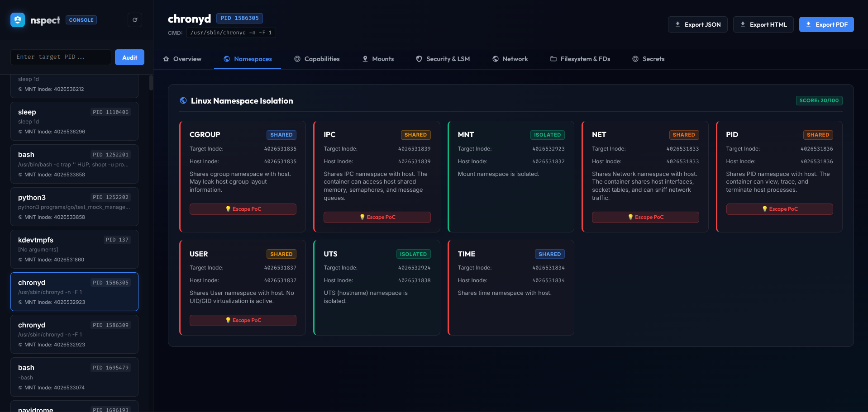Click the lightbulb icon in the PID Escape PoC

coord(765,209)
